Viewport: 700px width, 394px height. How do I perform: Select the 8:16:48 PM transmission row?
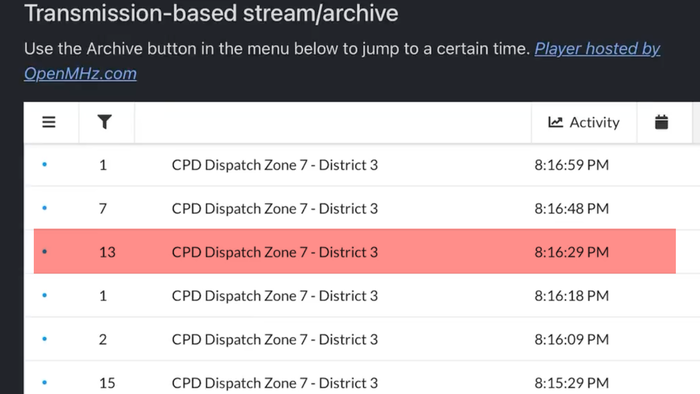(362, 208)
